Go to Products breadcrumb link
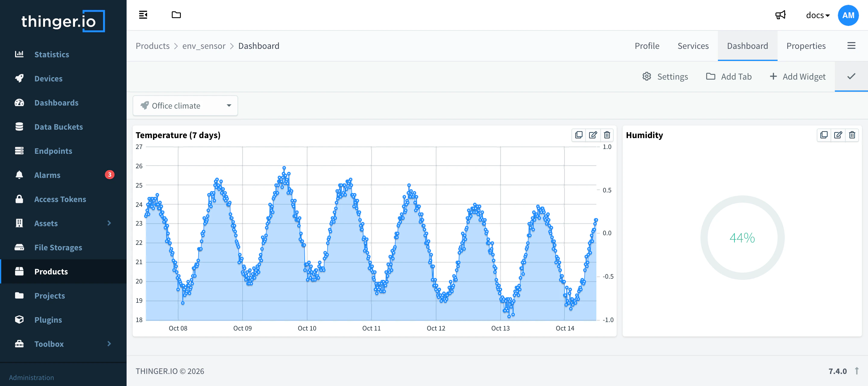 point(153,46)
